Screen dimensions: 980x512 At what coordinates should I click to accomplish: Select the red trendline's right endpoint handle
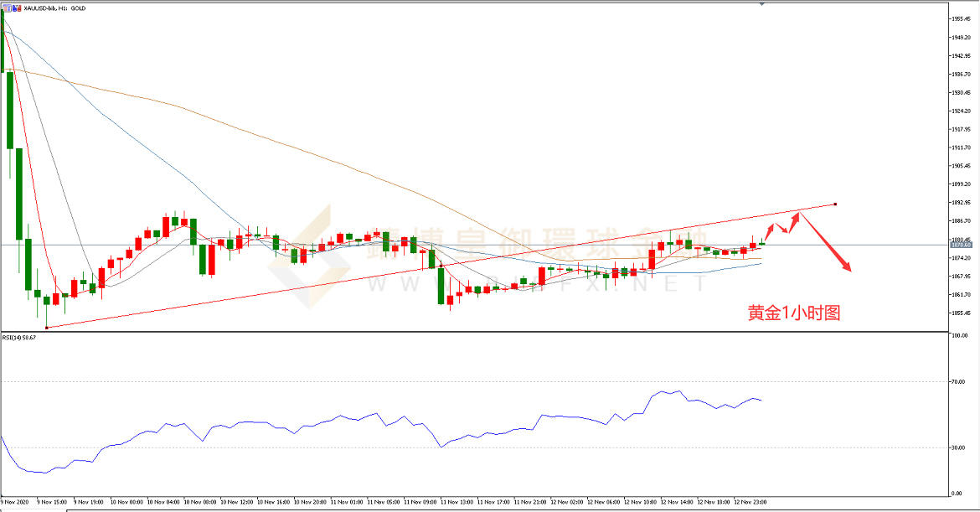pos(835,204)
